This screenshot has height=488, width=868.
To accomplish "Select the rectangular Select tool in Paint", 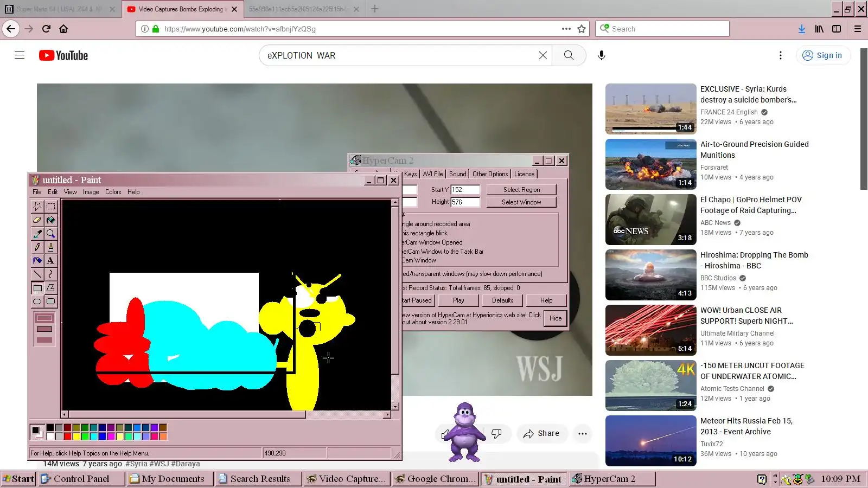I will (x=50, y=206).
